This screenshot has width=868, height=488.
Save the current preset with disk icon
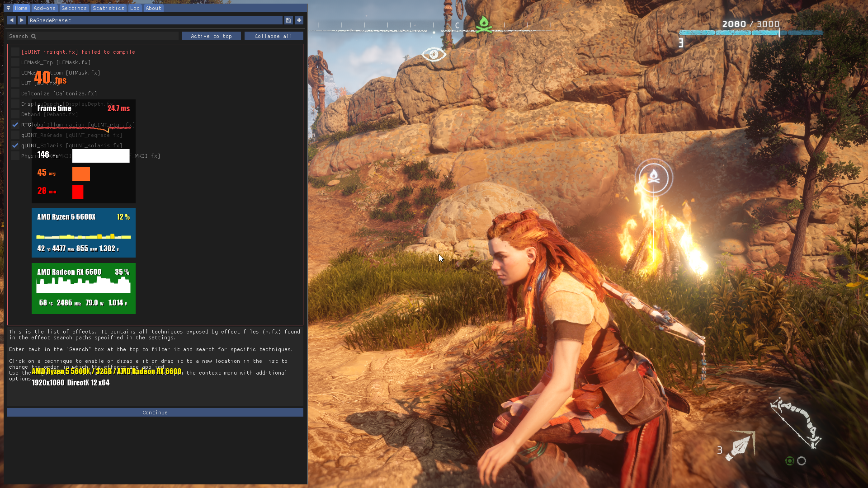288,20
